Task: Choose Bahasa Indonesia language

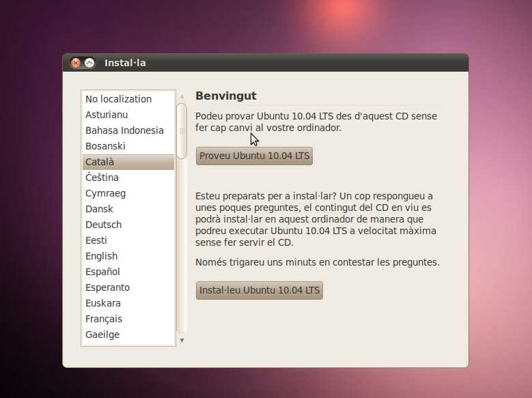Action: [x=128, y=130]
